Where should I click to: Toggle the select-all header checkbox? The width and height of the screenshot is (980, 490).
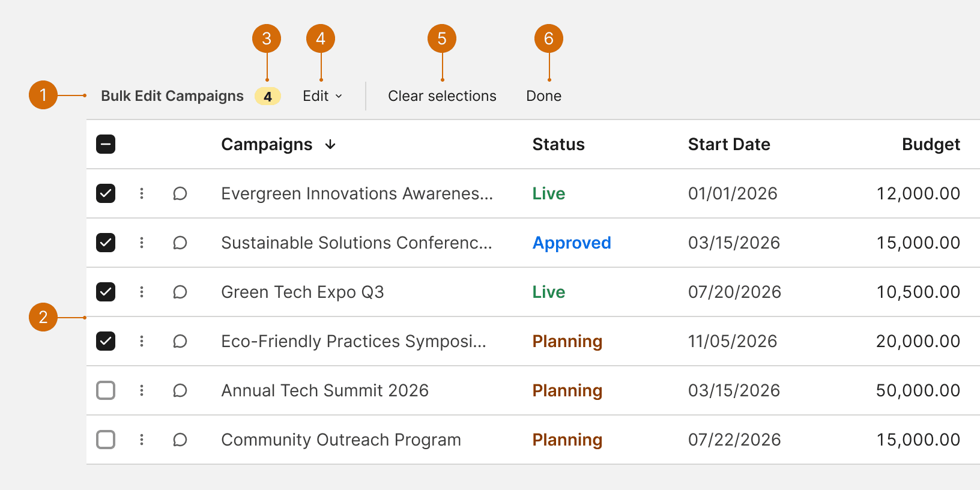coord(106,144)
